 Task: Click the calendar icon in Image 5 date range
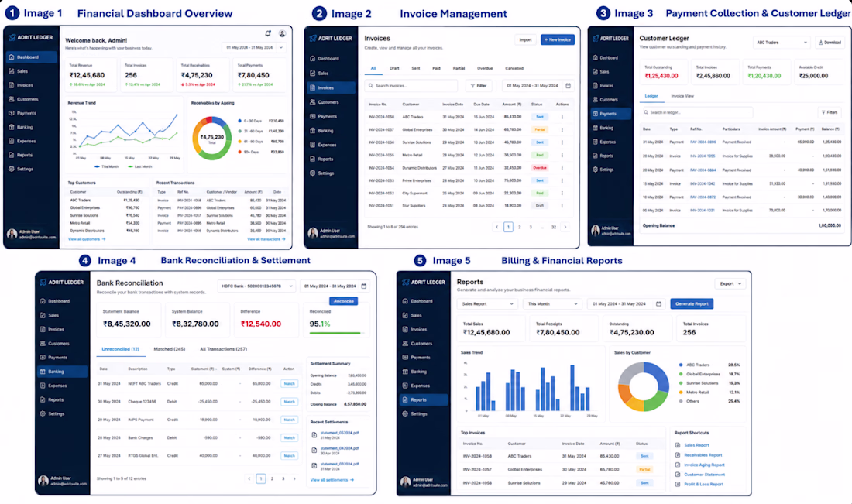(658, 304)
